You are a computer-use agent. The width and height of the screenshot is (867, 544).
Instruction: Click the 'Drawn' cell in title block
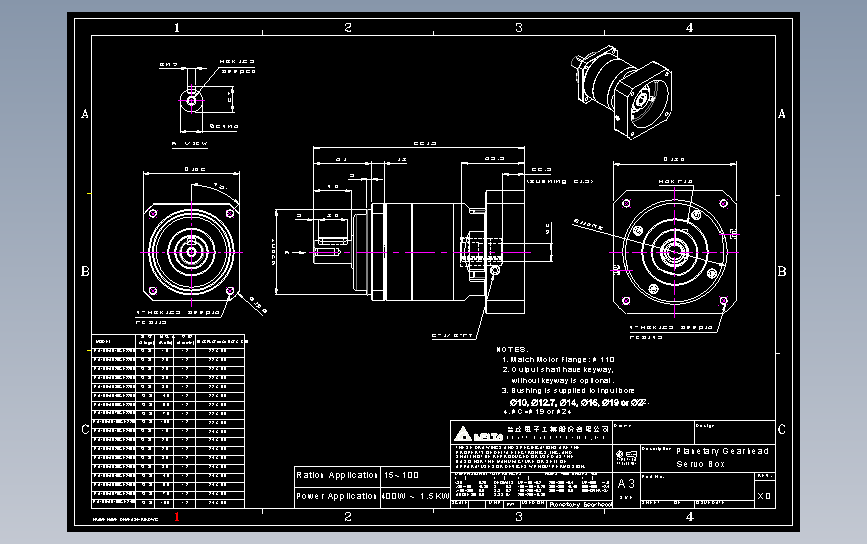coord(654,432)
